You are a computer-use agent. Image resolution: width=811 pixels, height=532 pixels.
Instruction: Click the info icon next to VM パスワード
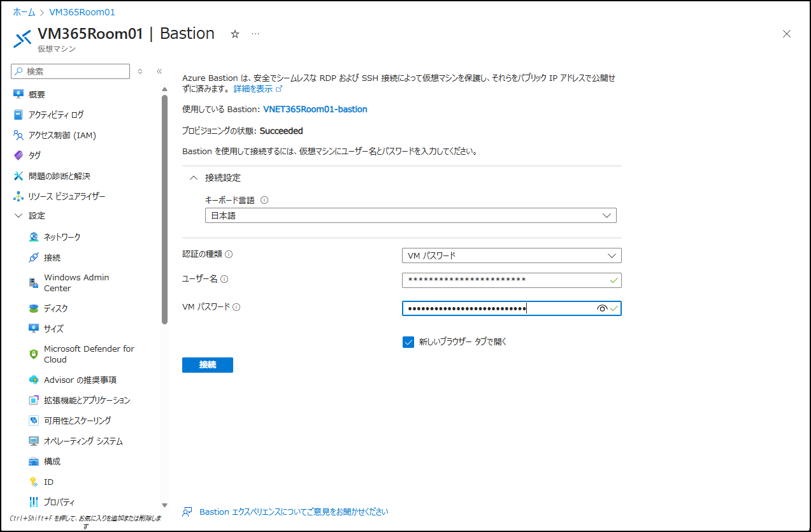tap(236, 307)
